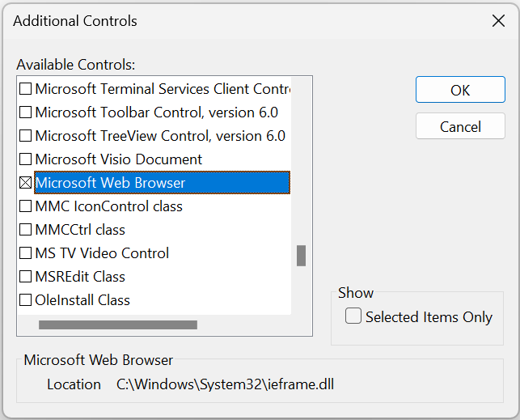Click the horizontal scrollbar thumb in list
Screen dimensions: 520x420
click(118, 325)
